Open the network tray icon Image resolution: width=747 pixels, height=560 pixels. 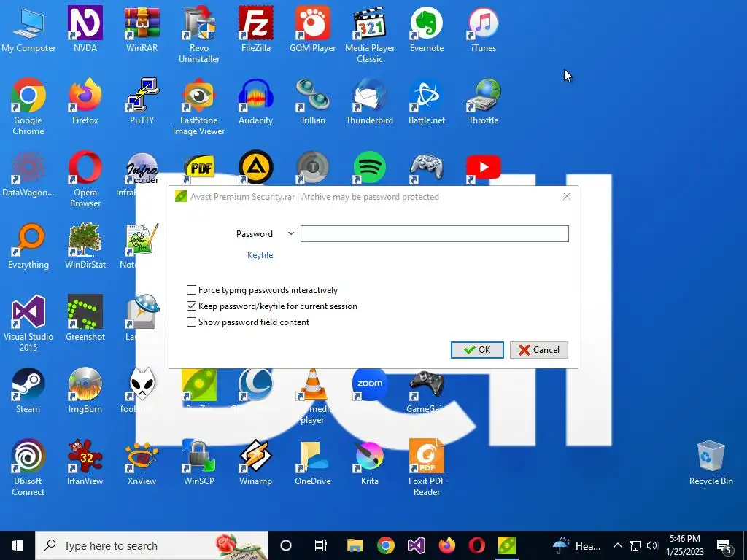click(635, 545)
